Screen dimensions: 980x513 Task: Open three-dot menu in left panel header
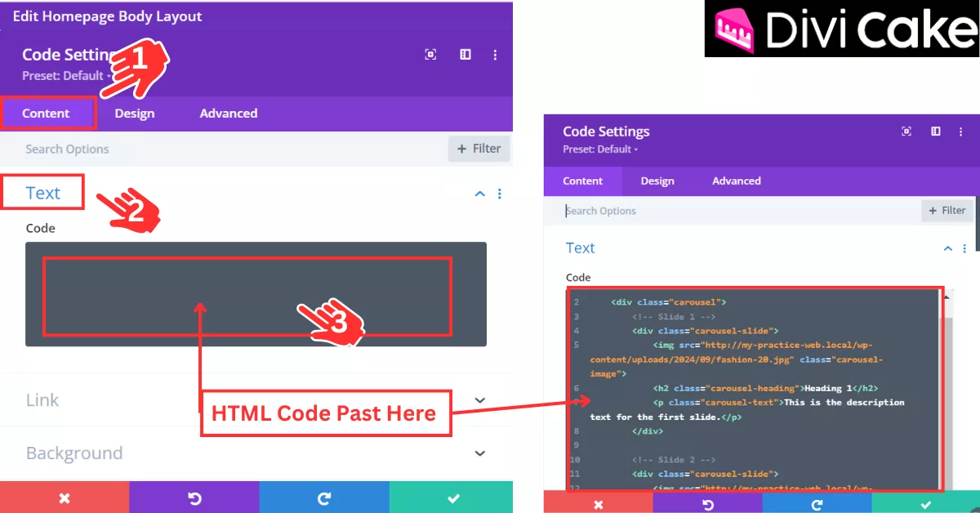(495, 55)
